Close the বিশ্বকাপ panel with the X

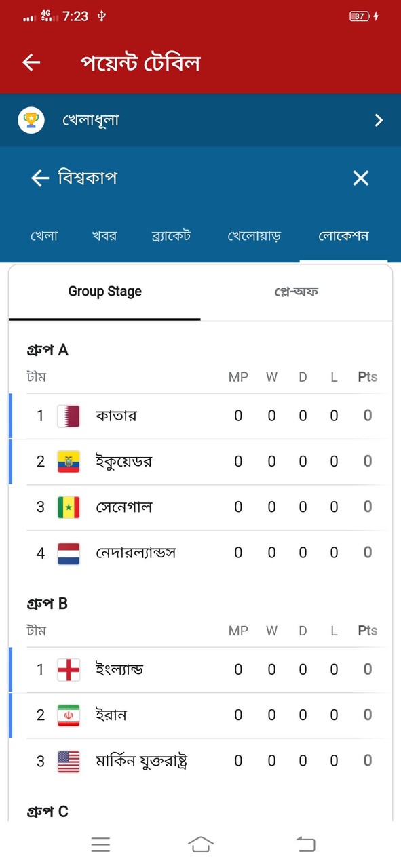coord(360,178)
